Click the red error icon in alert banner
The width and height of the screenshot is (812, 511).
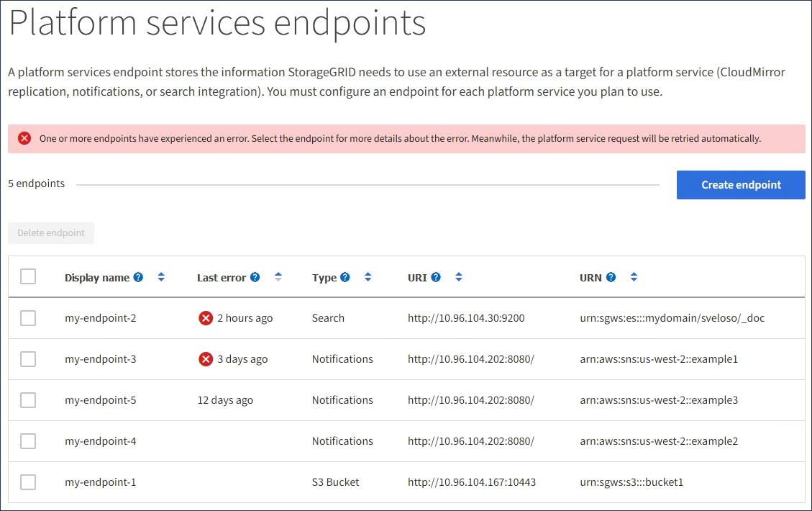coord(24,138)
